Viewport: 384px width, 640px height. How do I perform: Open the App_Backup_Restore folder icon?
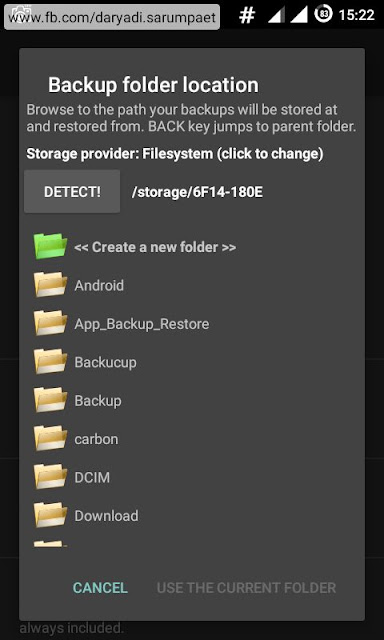[x=50, y=323]
